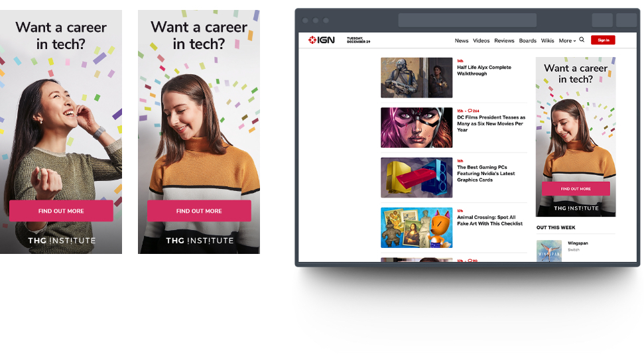Click the Sign In button on IGN

tap(603, 40)
